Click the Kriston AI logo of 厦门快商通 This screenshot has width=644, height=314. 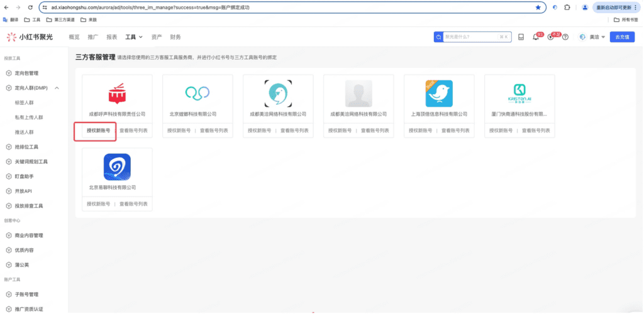(x=519, y=94)
